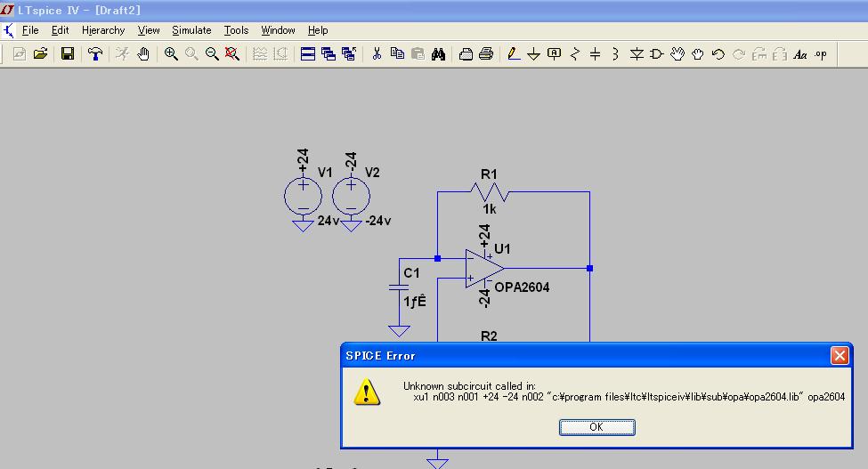
Task: Click the C1 capacitor symbol
Action: coord(399,287)
